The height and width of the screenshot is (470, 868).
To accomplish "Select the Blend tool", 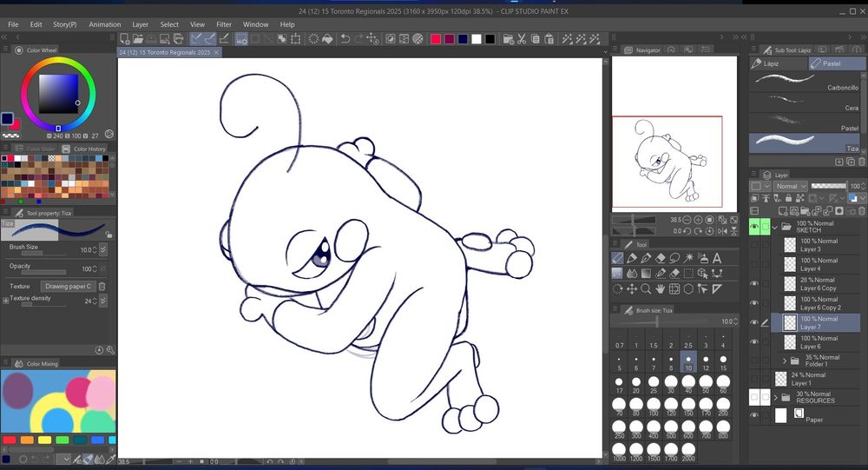I will (632, 274).
